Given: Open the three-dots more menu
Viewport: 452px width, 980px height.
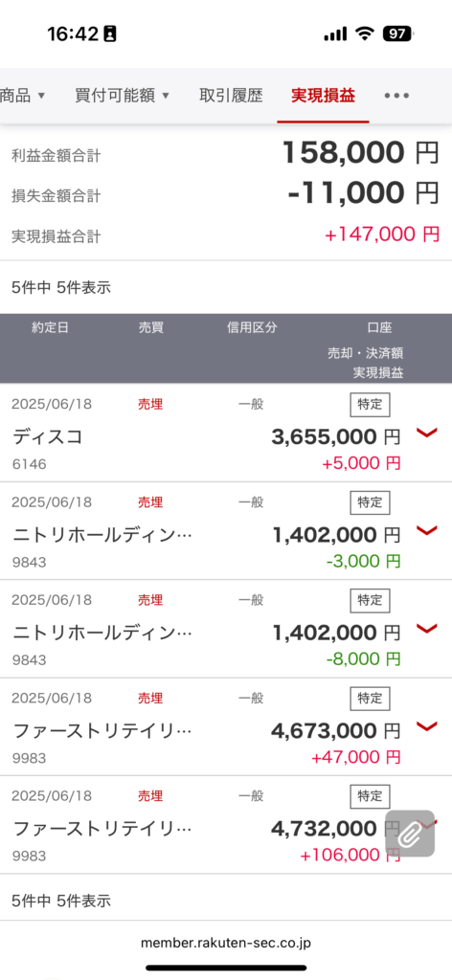Looking at the screenshot, I should click(397, 96).
